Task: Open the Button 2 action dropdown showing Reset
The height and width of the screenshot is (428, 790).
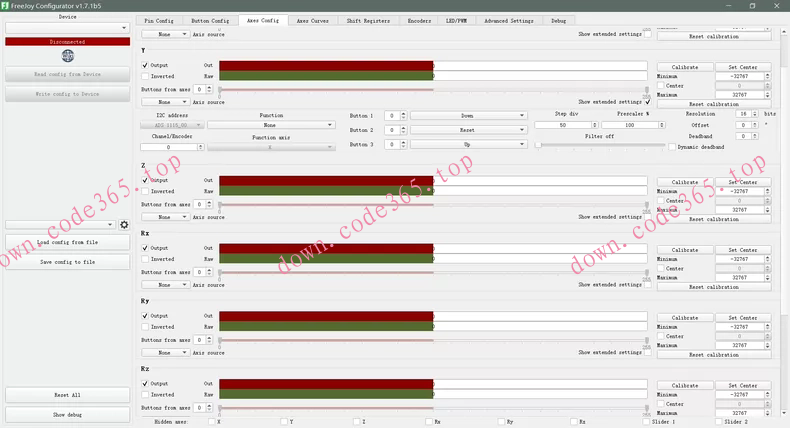Action: point(468,130)
